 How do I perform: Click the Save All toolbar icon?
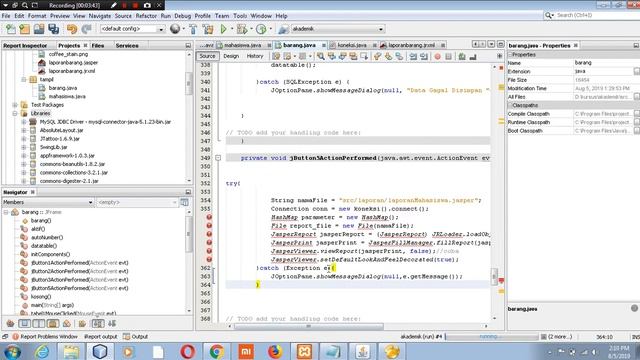coord(53,29)
